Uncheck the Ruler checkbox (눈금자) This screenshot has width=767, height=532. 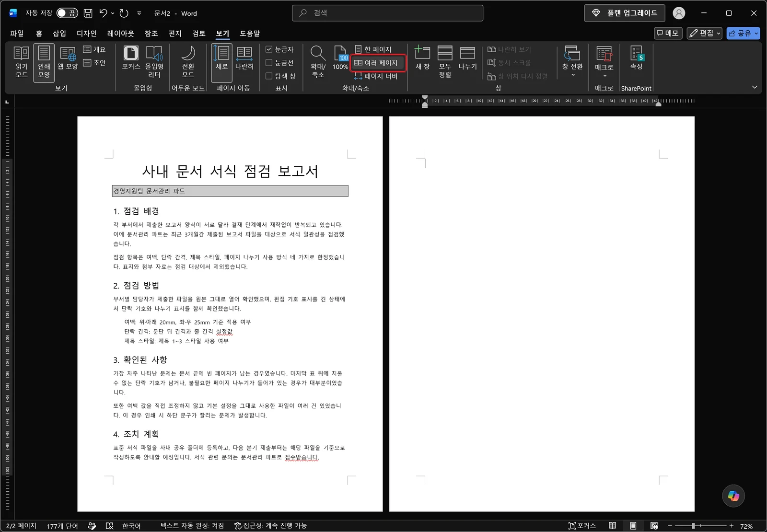click(x=269, y=49)
